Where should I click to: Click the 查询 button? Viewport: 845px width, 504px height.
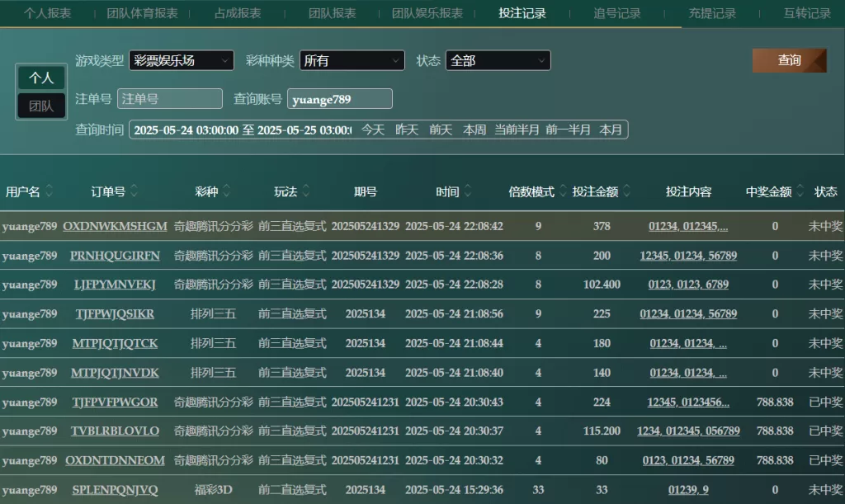[x=790, y=60]
